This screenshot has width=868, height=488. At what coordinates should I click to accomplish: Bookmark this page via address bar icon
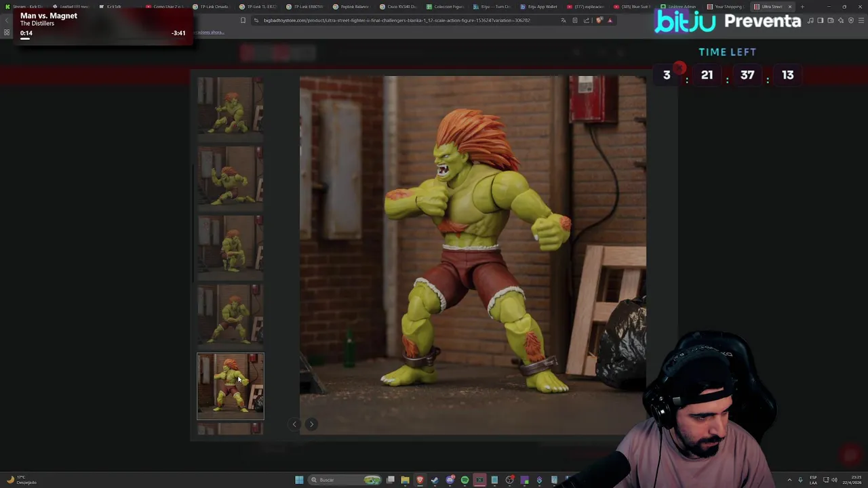point(243,20)
